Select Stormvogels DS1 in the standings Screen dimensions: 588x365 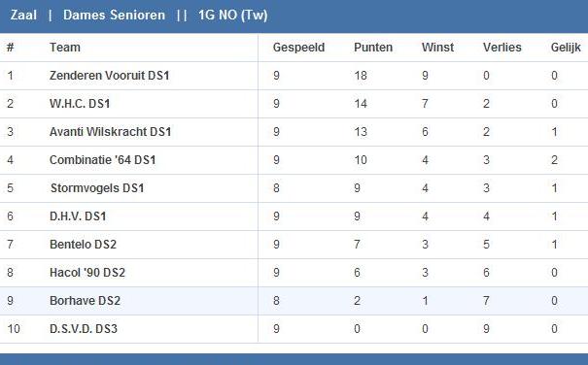click(97, 188)
